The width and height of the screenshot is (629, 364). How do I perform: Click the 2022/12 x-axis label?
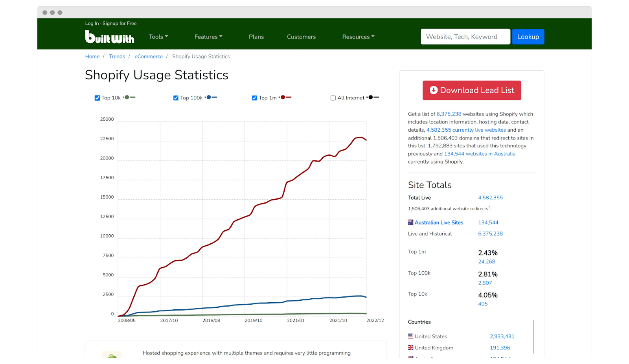coord(375,321)
